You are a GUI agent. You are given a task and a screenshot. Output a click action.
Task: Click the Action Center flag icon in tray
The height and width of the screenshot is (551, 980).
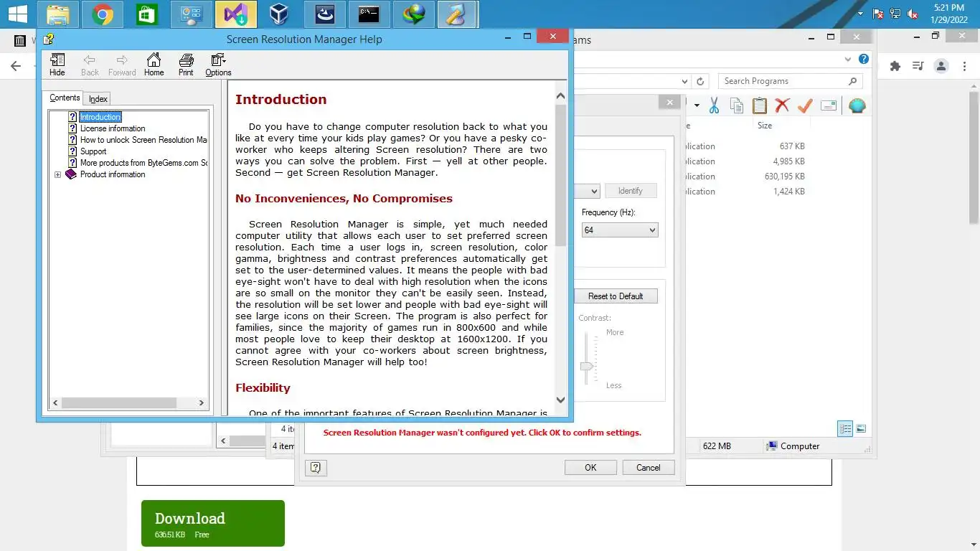(x=878, y=14)
